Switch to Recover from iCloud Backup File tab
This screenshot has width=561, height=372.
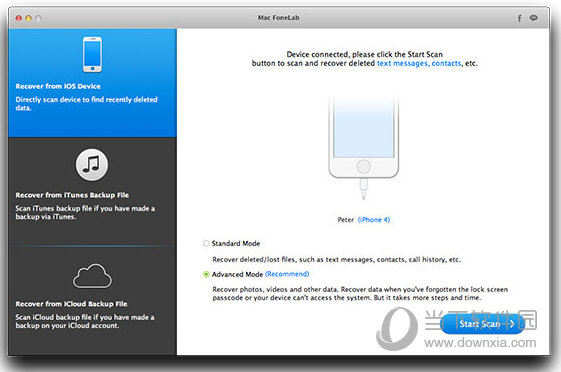[x=93, y=301]
